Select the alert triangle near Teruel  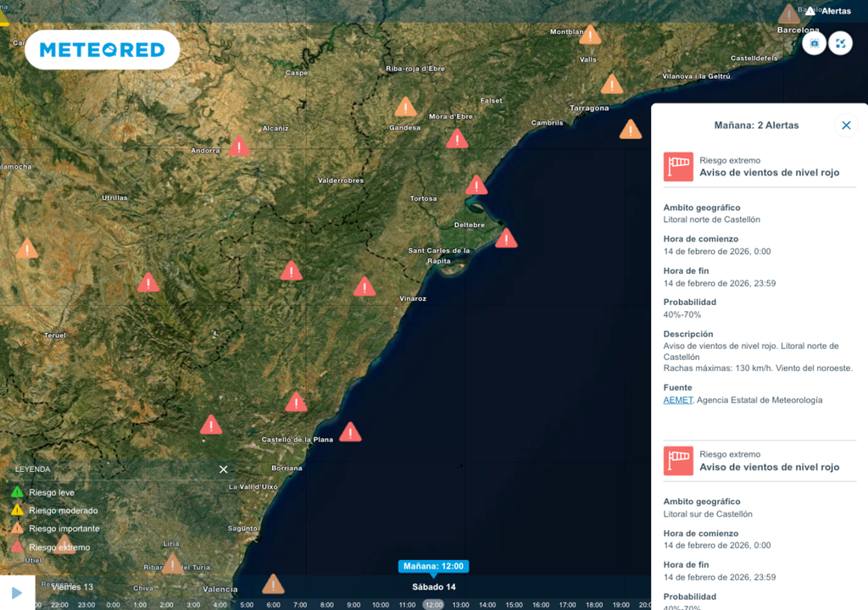point(26,248)
